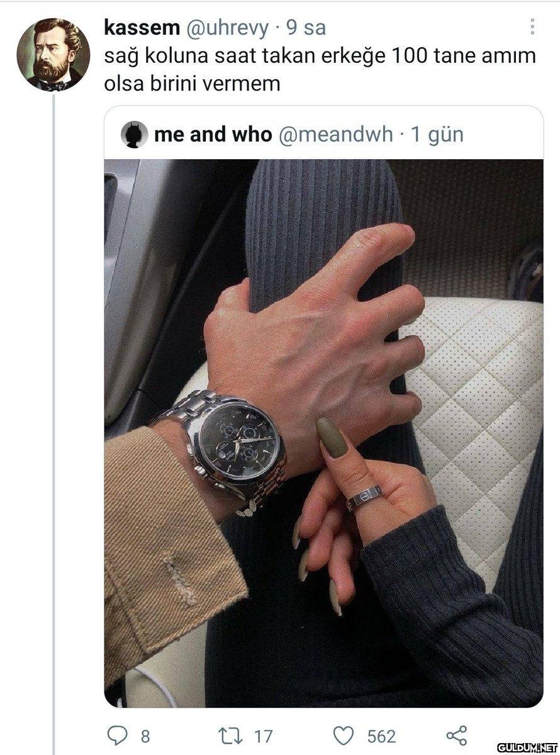The height and width of the screenshot is (755, 560).
Task: Click the kassem display name
Action: (x=140, y=27)
